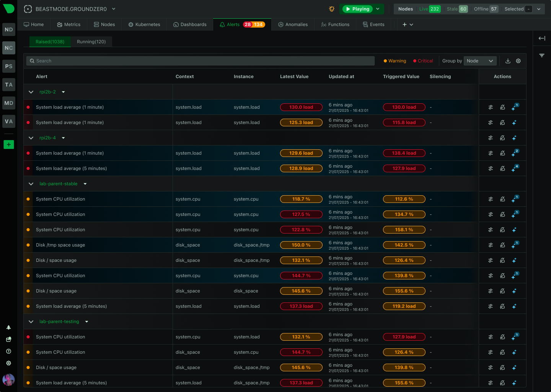The image size is (551, 392).
Task: Click the user avatar at bottom left
Action: [x=8, y=380]
